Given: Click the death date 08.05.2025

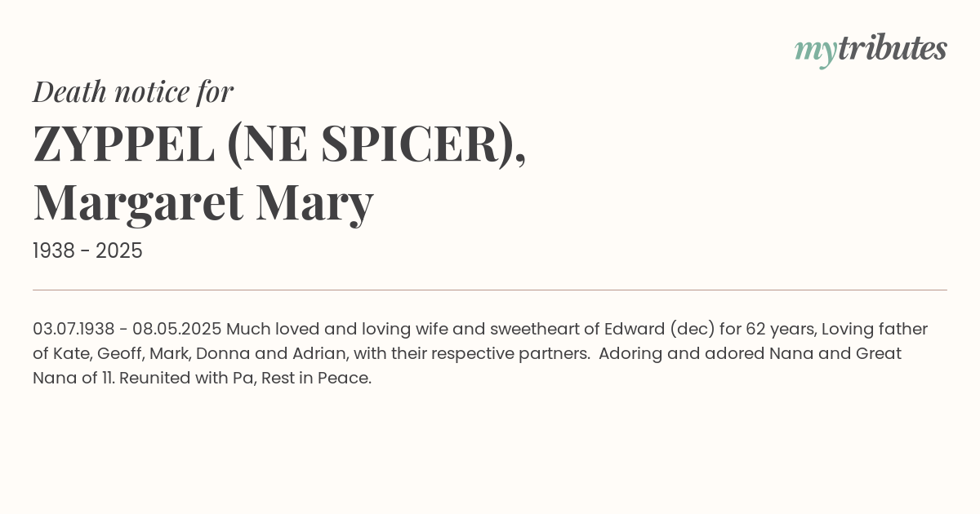Looking at the screenshot, I should (x=177, y=329).
